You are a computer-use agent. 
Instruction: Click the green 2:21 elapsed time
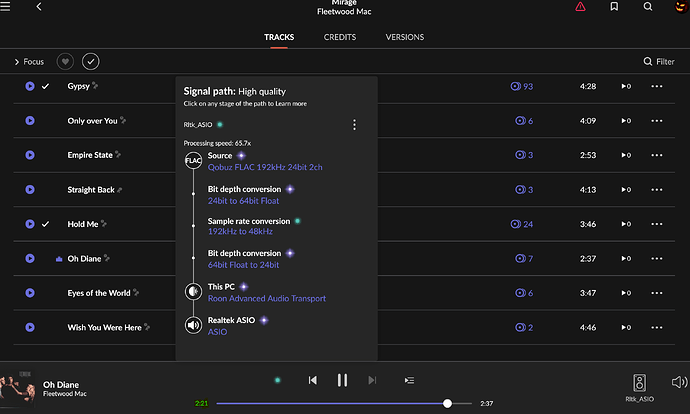[202, 403]
